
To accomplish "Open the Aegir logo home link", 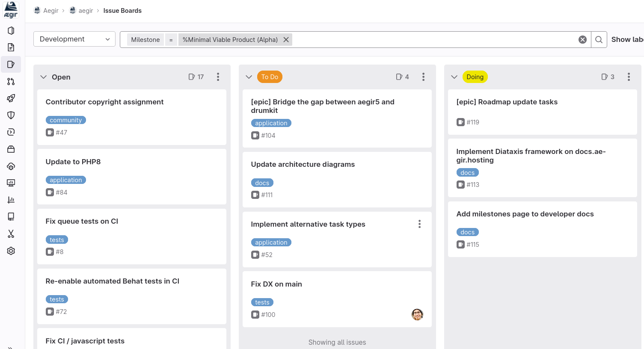I will click(x=11, y=10).
